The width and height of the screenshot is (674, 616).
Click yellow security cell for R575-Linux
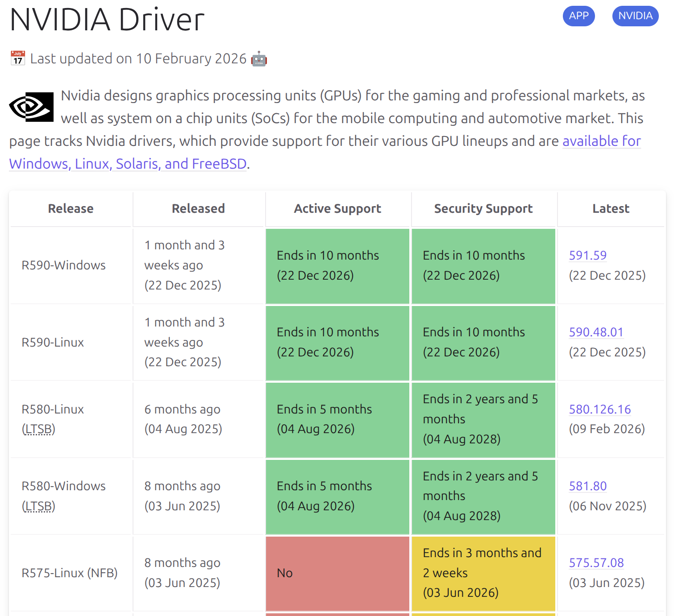pyautogui.click(x=483, y=573)
